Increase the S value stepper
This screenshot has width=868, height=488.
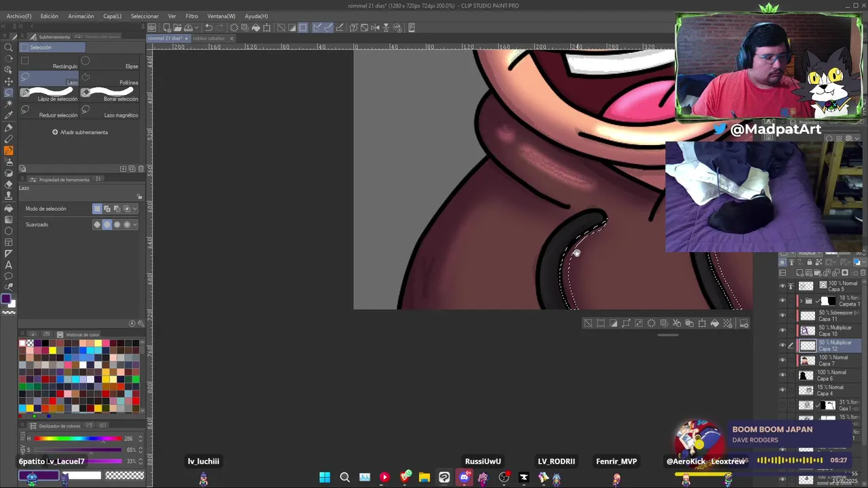[x=140, y=448]
